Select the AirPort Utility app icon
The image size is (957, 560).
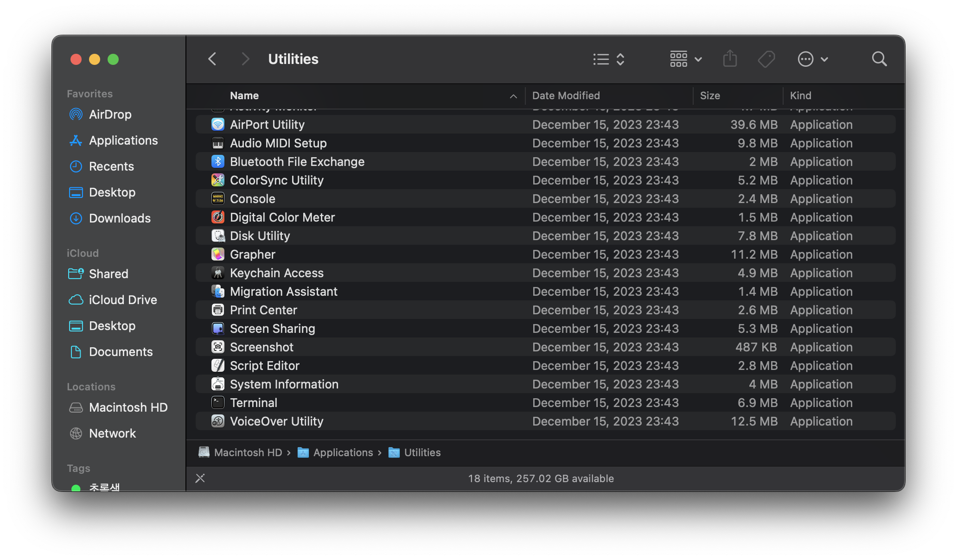point(218,124)
